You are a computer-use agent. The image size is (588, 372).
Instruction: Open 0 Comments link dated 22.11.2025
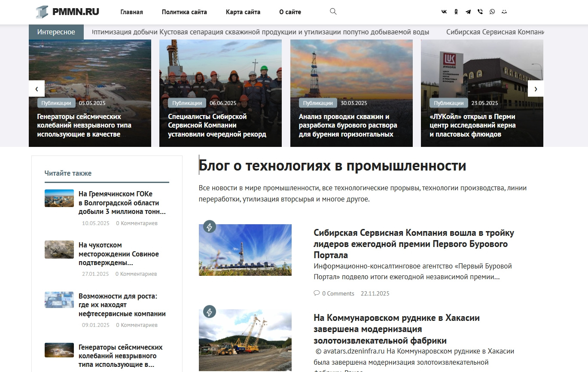tap(338, 294)
